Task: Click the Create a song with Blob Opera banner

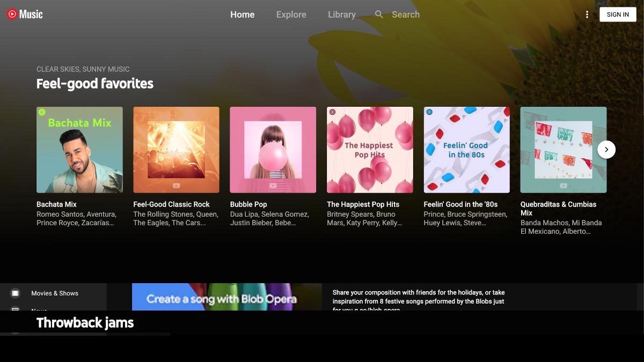Action: pos(227,297)
